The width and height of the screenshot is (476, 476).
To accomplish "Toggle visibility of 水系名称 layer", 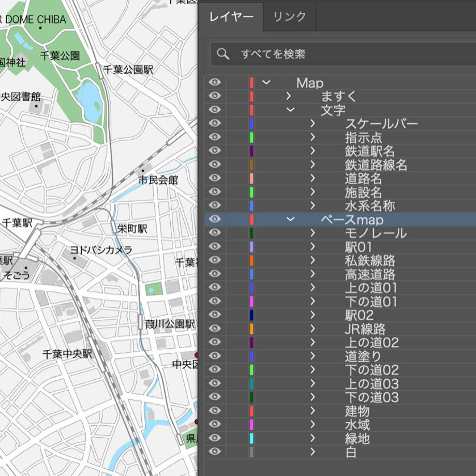I will click(x=215, y=205).
